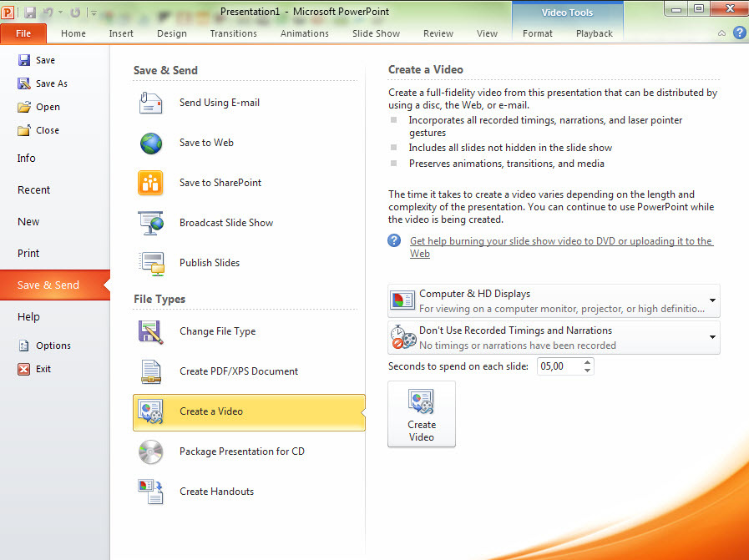Click the Send Using E-mail envelope icon
This screenshot has height=560, width=749.
(x=150, y=103)
